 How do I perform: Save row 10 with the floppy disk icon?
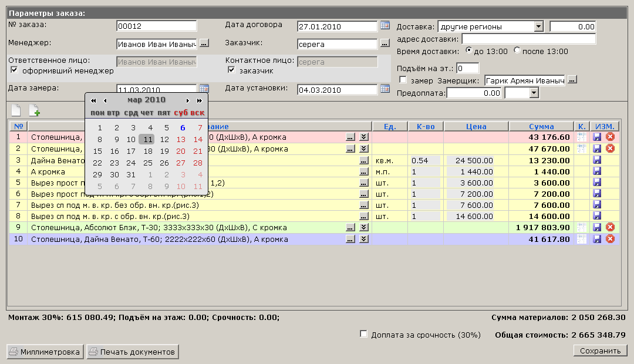[597, 239]
